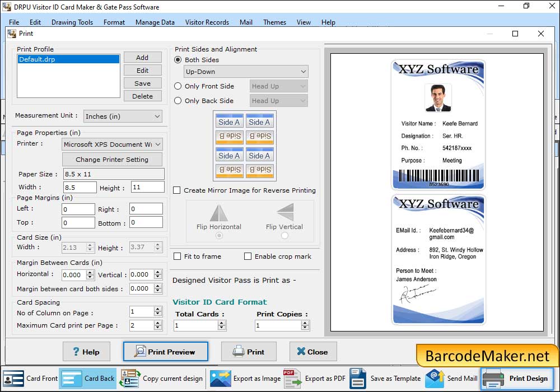The width and height of the screenshot is (560, 392).
Task: Open the Themes menu
Action: click(x=274, y=22)
